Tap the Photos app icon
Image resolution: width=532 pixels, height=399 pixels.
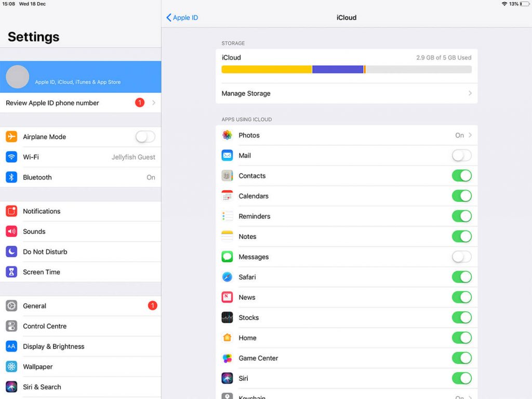(x=228, y=135)
